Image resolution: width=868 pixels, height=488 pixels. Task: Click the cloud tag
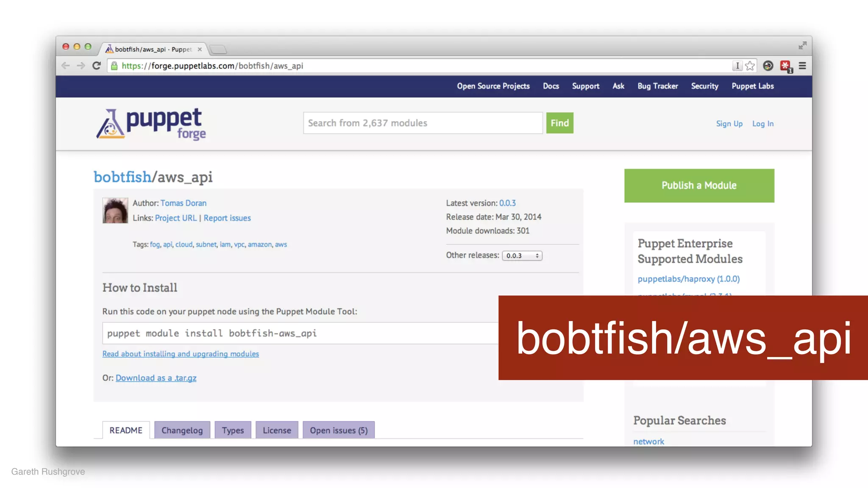coord(184,244)
